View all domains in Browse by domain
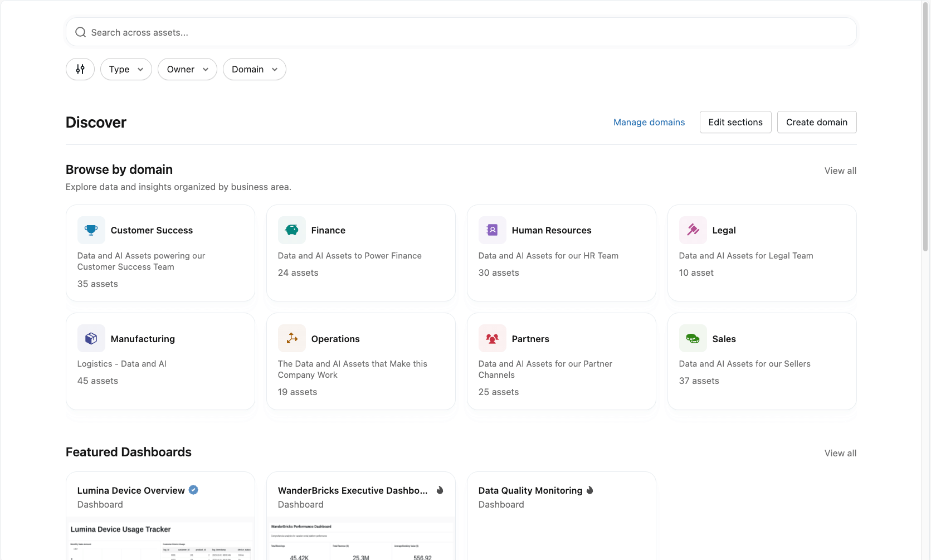The width and height of the screenshot is (931, 560). (x=840, y=171)
